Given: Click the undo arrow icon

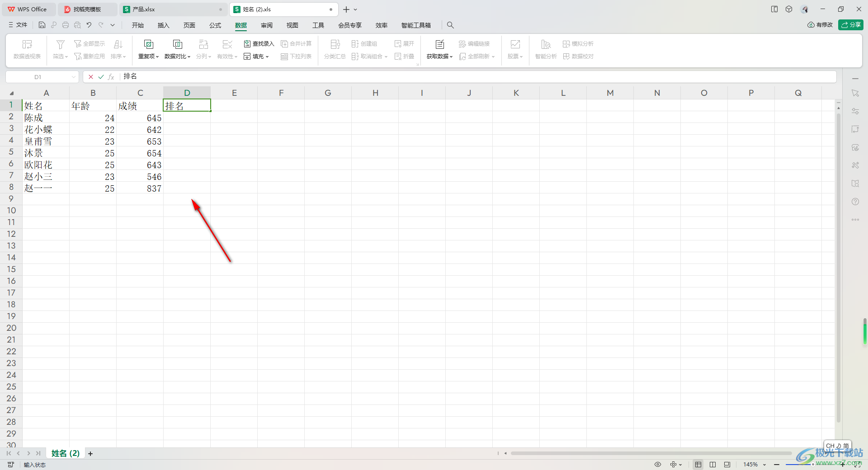Looking at the screenshot, I should coord(89,25).
